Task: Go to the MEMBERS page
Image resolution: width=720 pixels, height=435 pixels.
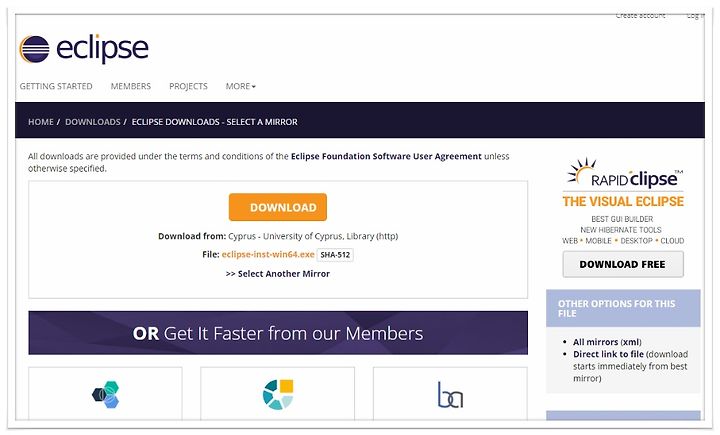Action: (131, 86)
